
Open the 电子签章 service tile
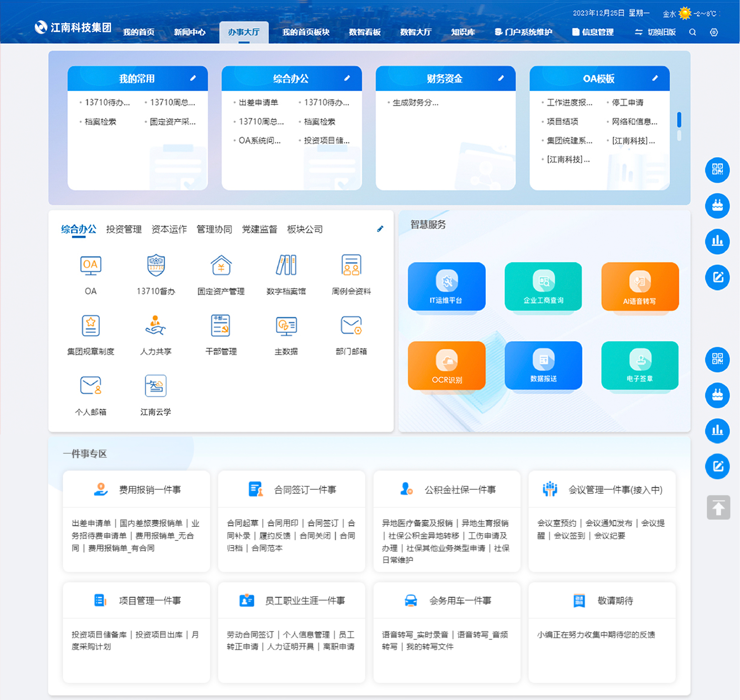pos(640,366)
